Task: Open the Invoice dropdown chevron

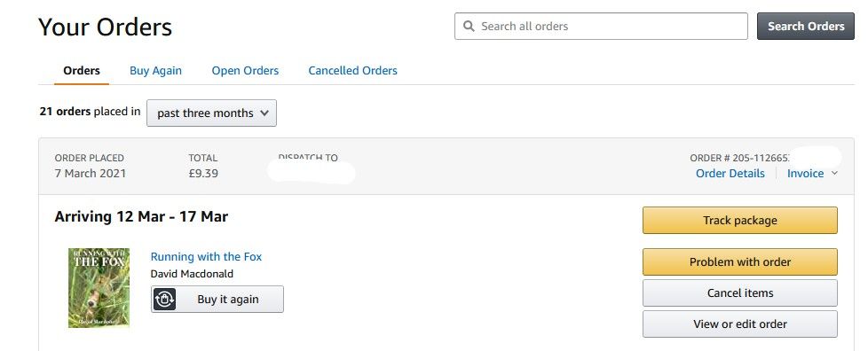Action: pyautogui.click(x=835, y=174)
